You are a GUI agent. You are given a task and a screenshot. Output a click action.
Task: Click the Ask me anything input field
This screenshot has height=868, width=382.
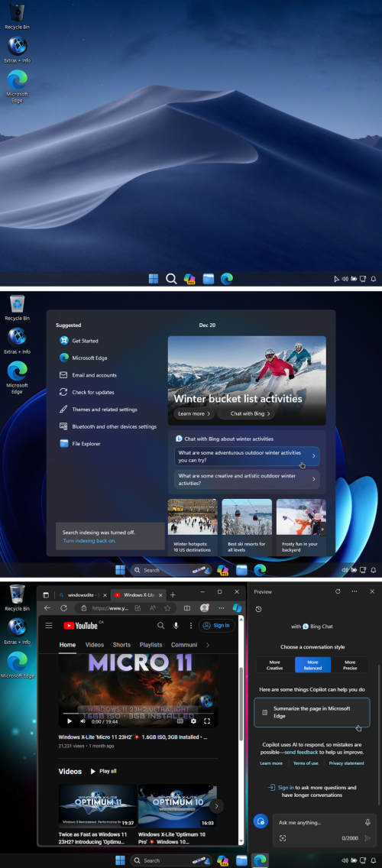click(x=319, y=823)
